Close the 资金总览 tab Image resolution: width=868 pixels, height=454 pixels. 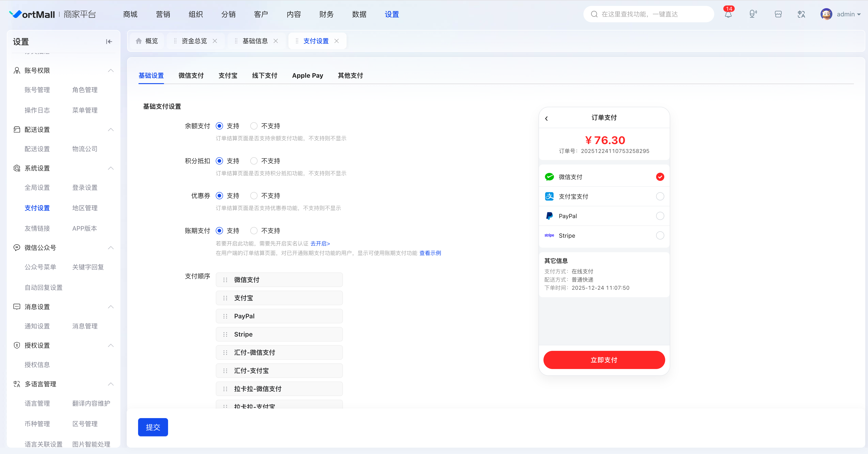pos(215,41)
